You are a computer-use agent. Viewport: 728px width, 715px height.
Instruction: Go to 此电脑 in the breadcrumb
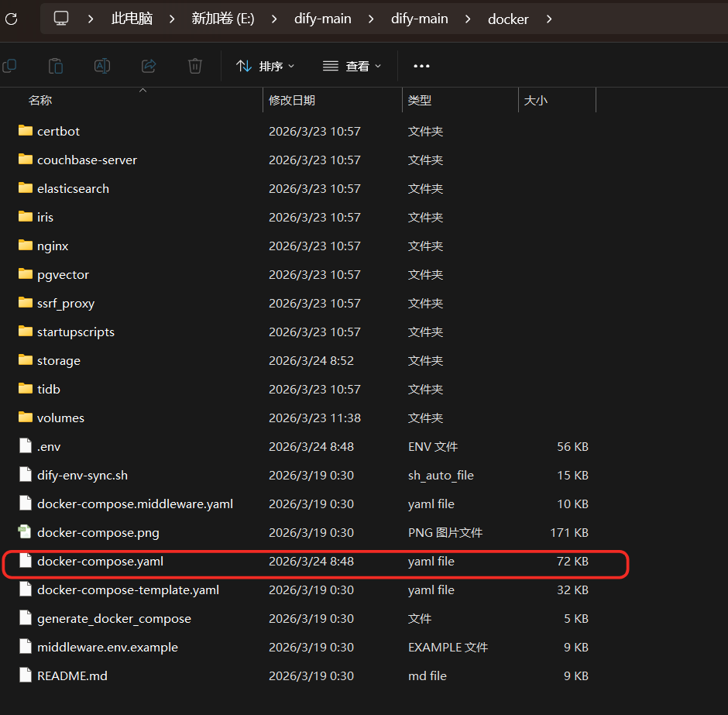[132, 19]
